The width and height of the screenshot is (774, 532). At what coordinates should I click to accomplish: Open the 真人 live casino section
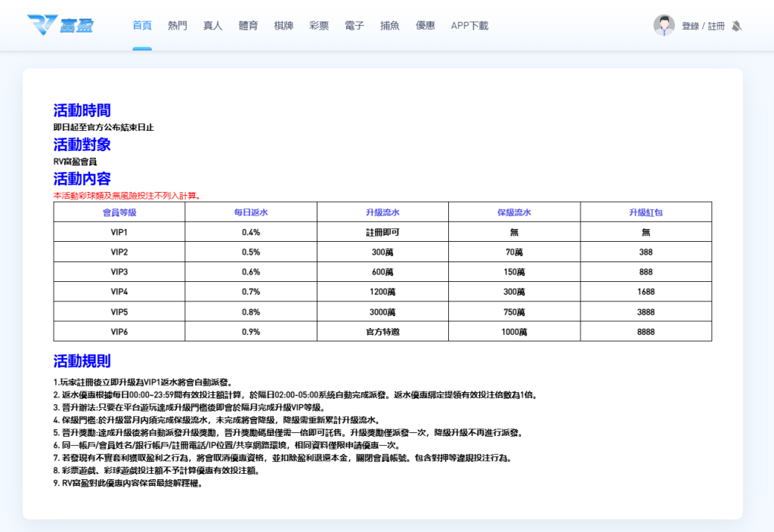click(212, 24)
